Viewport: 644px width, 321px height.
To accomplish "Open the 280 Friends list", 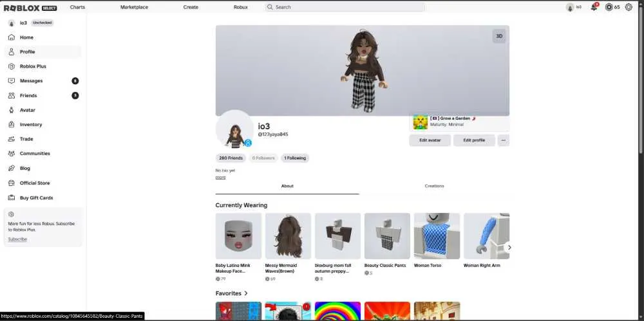I will click(231, 158).
